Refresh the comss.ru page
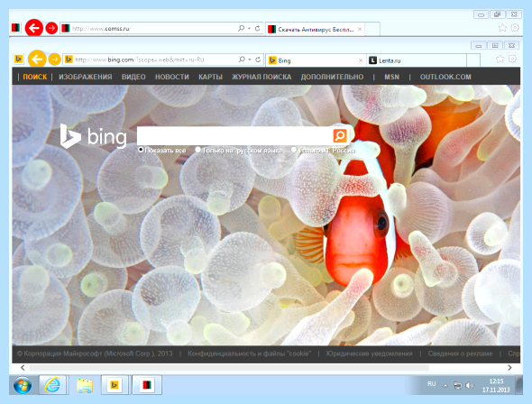 coord(258,29)
